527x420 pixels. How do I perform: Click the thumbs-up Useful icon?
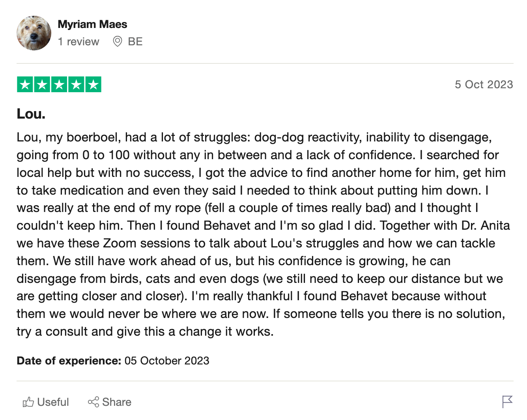pyautogui.click(x=28, y=402)
